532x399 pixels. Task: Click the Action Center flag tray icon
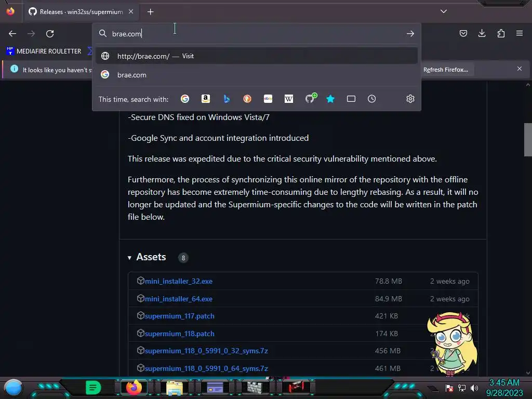click(x=449, y=388)
